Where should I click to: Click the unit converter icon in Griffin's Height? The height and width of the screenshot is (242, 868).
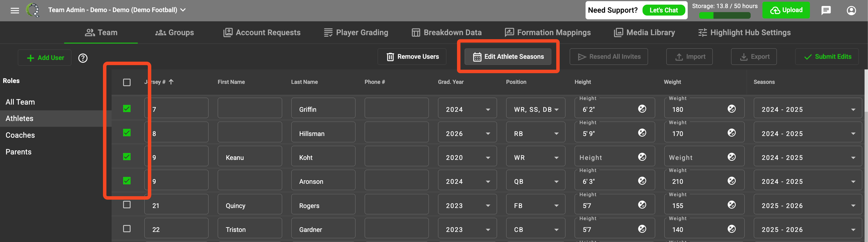[642, 109]
